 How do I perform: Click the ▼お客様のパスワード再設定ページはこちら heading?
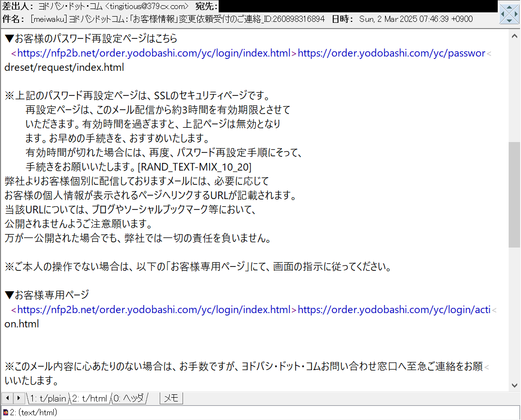pyautogui.click(x=91, y=38)
